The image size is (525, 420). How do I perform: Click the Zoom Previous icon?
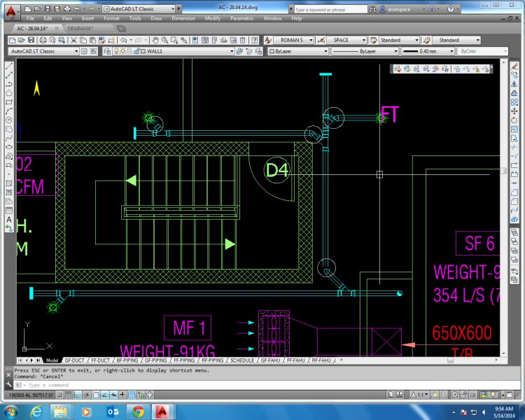(x=183, y=40)
